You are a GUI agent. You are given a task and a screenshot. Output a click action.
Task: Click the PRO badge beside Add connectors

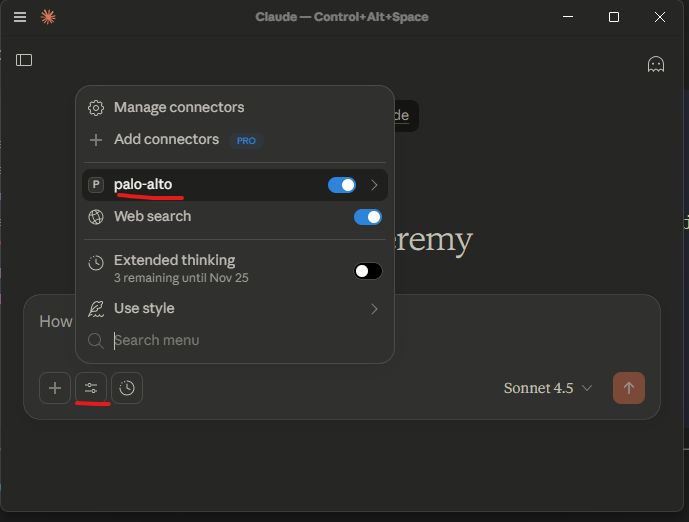click(x=246, y=141)
